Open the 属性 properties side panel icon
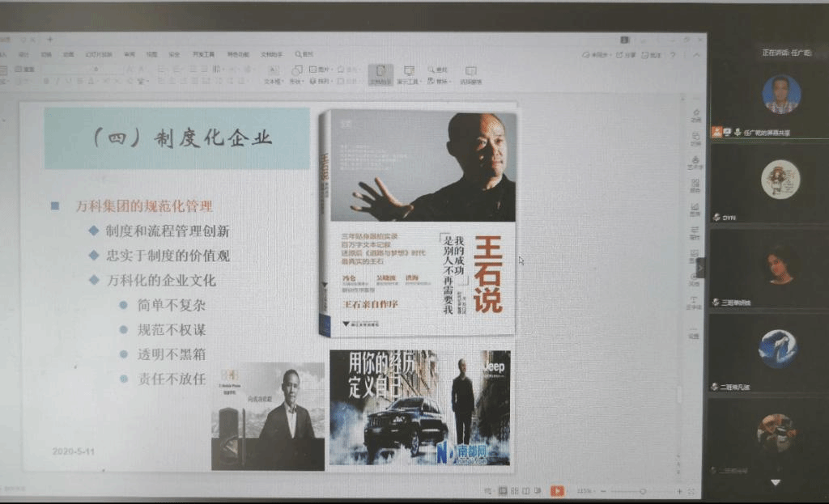 (x=695, y=233)
